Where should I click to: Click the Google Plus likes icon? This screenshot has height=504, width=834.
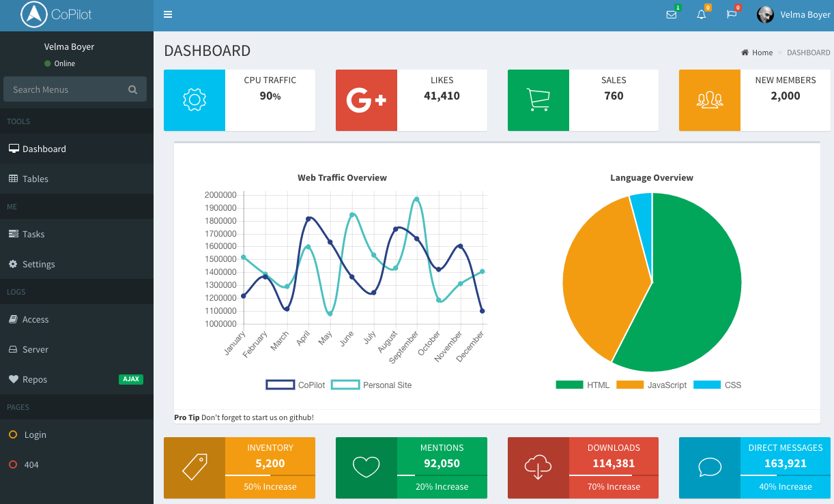[x=366, y=100]
